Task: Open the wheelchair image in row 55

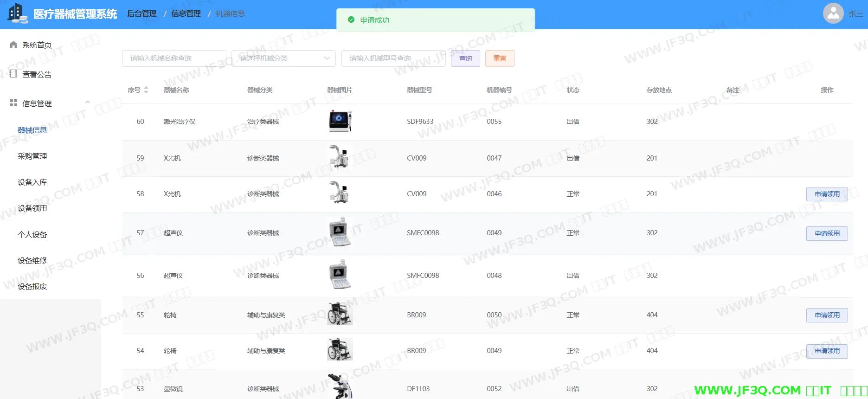Action: pyautogui.click(x=340, y=315)
